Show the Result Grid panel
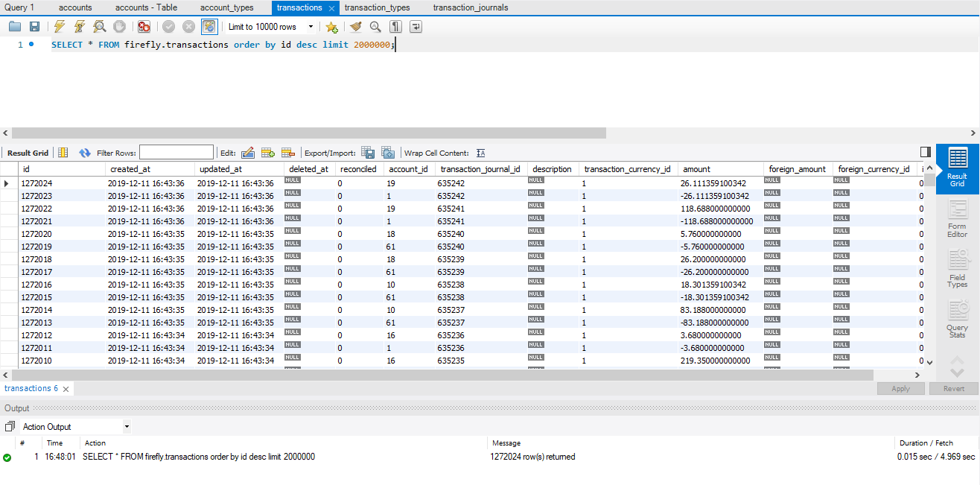The height and width of the screenshot is (485, 980). [957, 169]
